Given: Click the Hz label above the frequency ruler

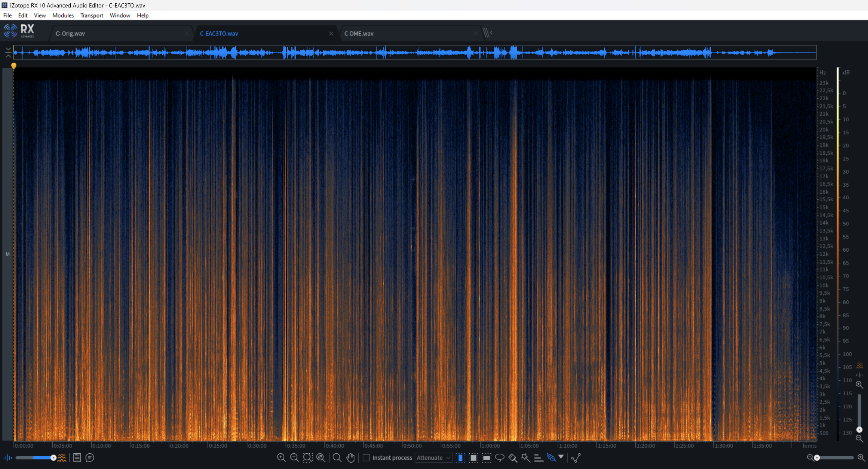Looking at the screenshot, I should coord(823,72).
